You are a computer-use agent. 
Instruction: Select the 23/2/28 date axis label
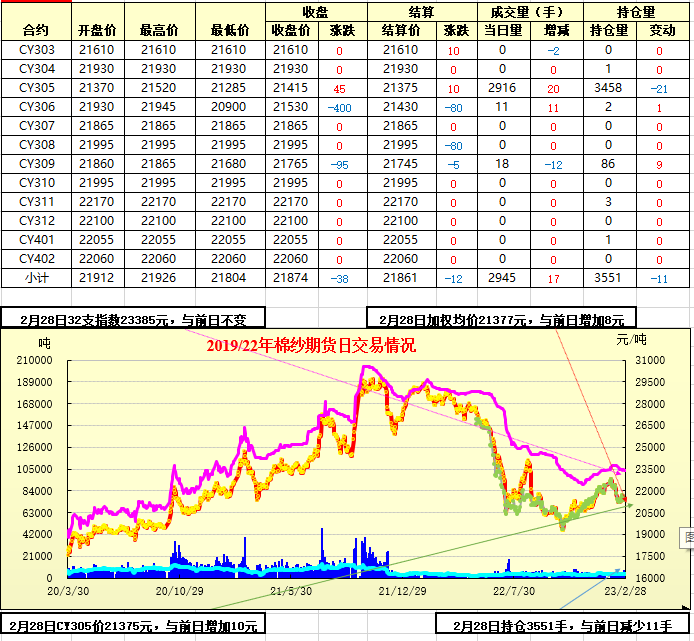point(610,591)
